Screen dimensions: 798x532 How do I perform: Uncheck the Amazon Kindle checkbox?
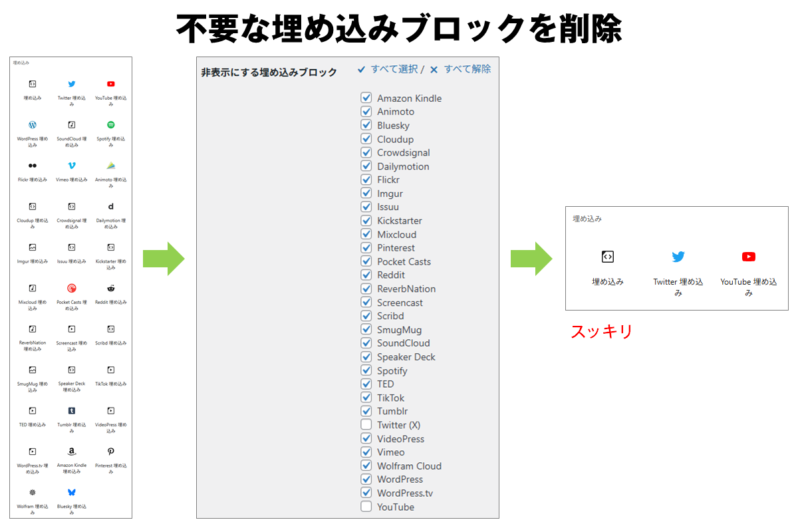coord(366,98)
